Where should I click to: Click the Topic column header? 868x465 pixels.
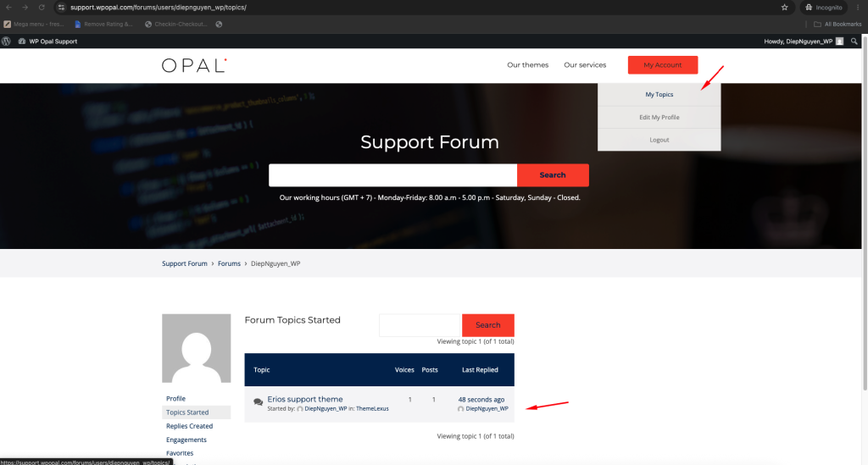pos(262,370)
